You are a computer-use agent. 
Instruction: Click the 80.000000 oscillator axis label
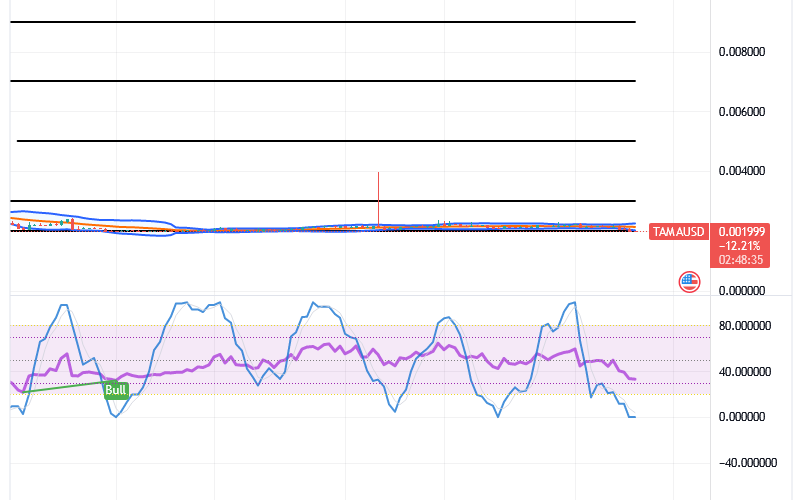coord(744,326)
